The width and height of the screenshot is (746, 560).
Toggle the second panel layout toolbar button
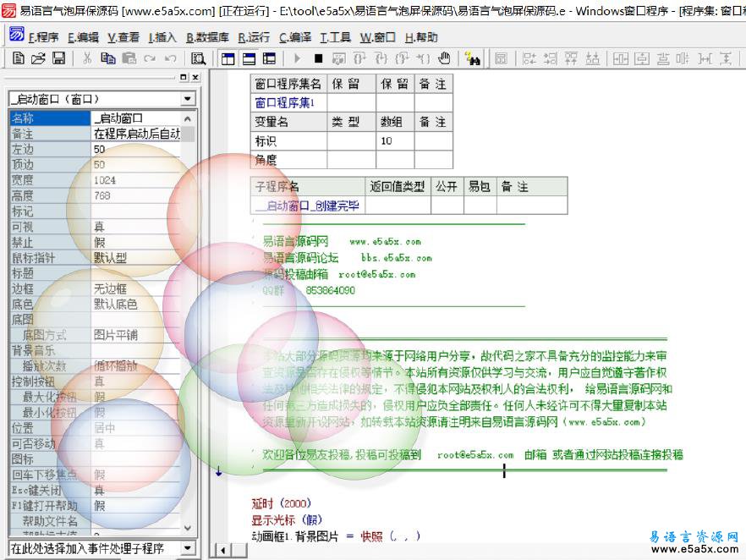click(x=249, y=58)
